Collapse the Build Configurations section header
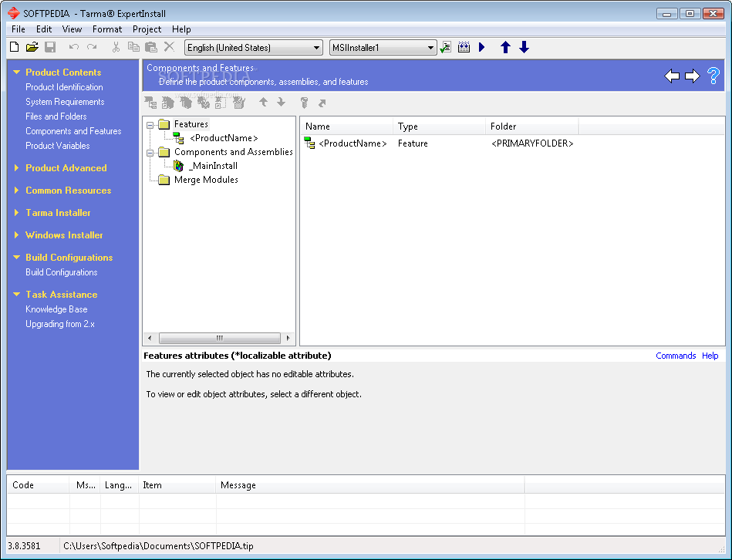The image size is (732, 560). coord(17,258)
